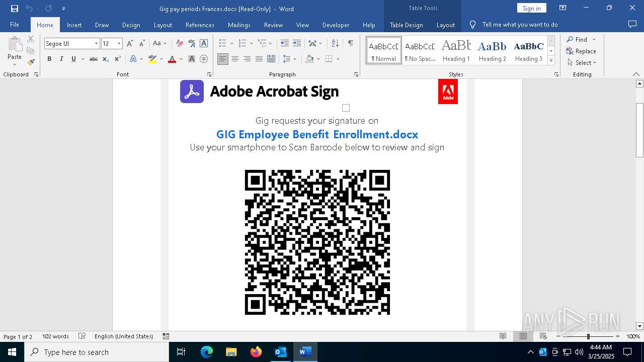Open the font name dropdown
The height and width of the screenshot is (362, 644).
[96, 44]
